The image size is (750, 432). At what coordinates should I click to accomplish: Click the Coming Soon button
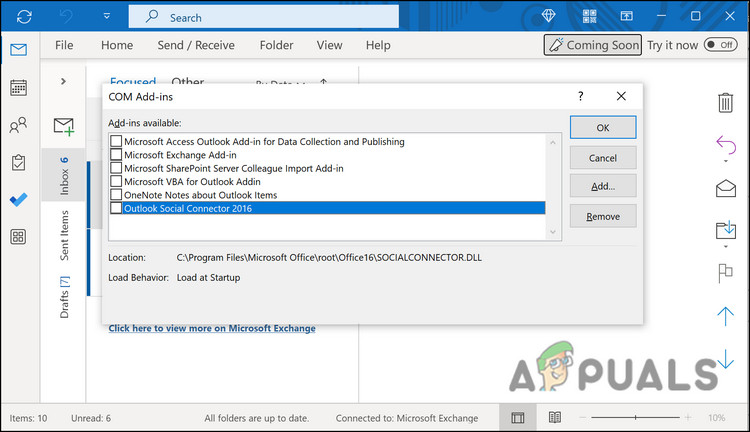593,45
